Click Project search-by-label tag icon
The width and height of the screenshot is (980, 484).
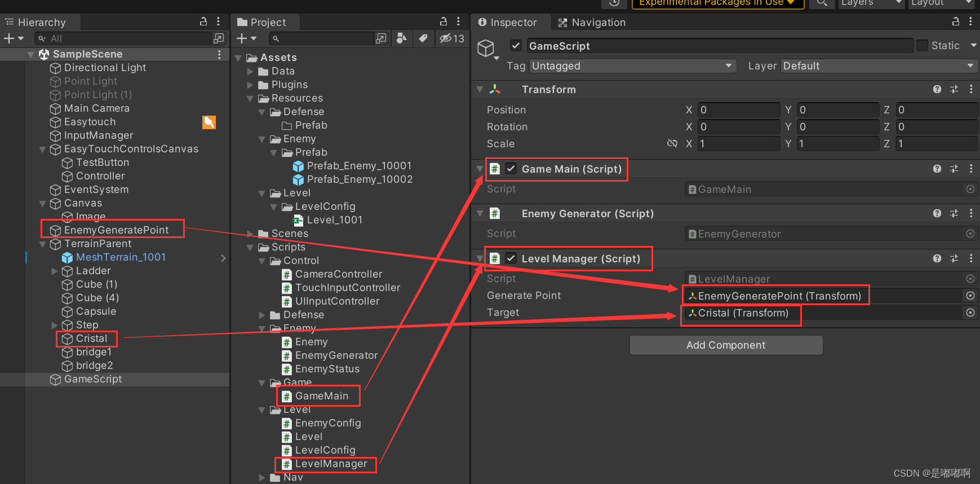pyautogui.click(x=423, y=38)
